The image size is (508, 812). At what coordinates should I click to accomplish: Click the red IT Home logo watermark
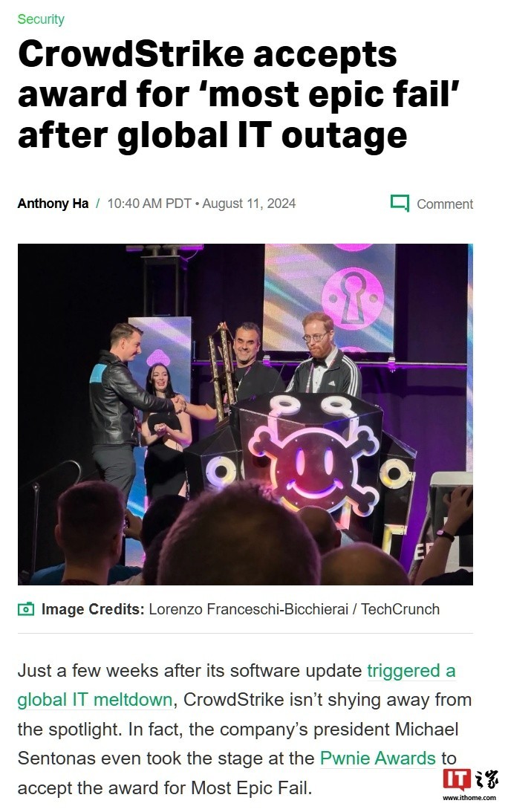tap(456, 780)
